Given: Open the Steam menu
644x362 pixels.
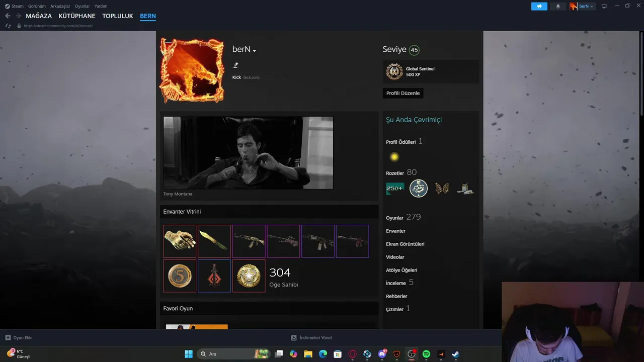Looking at the screenshot, I should (14, 6).
